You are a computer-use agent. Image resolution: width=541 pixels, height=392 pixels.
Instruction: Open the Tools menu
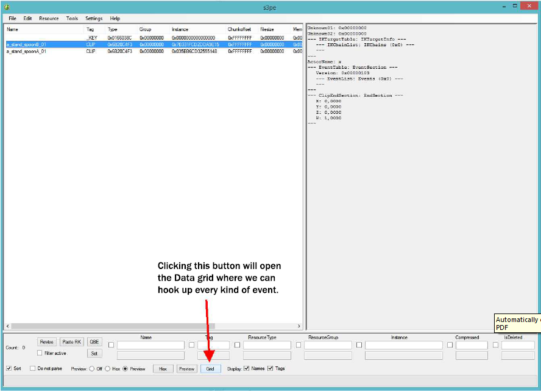[72, 18]
